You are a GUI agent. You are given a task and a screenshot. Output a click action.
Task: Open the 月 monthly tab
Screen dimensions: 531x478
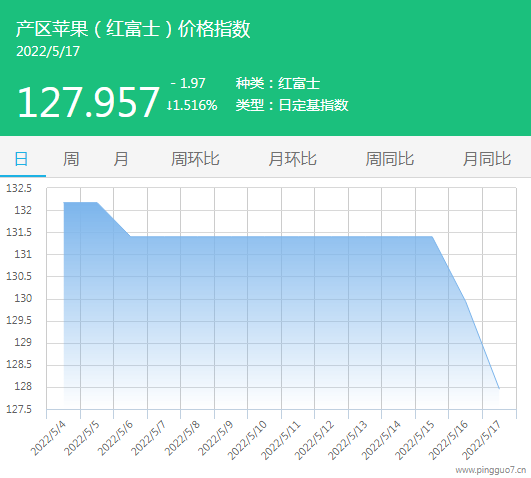[x=121, y=159]
